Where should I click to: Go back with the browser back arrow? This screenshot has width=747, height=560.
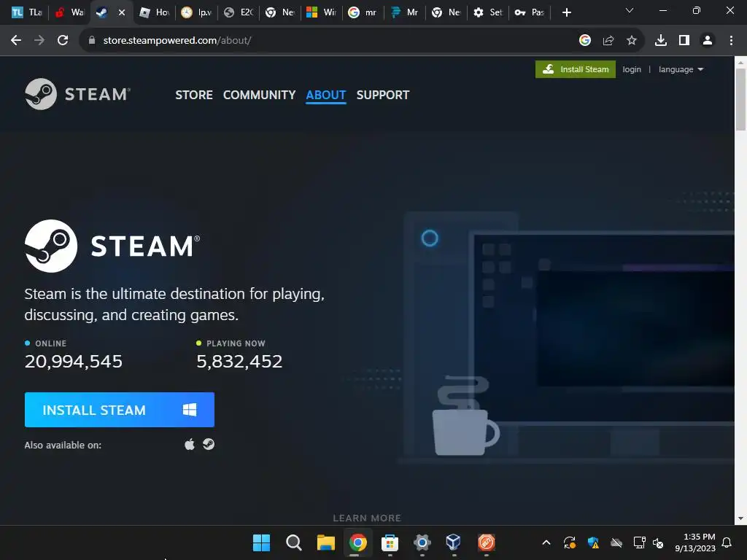pos(16,41)
